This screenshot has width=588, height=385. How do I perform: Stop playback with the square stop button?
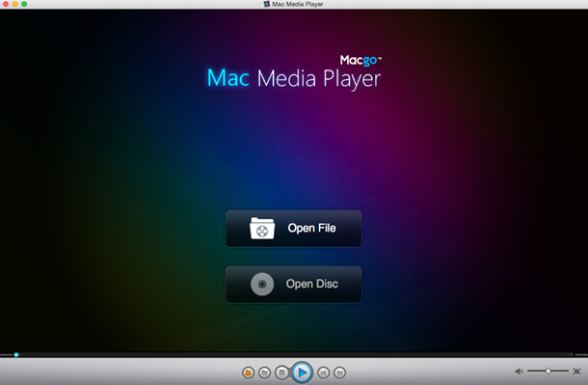(281, 372)
